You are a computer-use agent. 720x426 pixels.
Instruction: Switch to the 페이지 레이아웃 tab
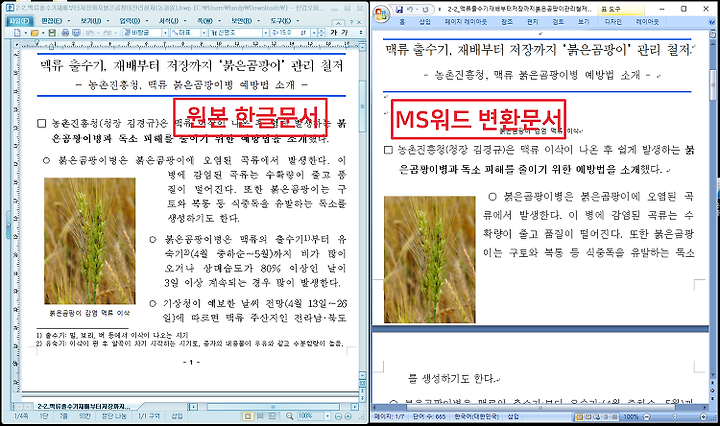pos(466,22)
